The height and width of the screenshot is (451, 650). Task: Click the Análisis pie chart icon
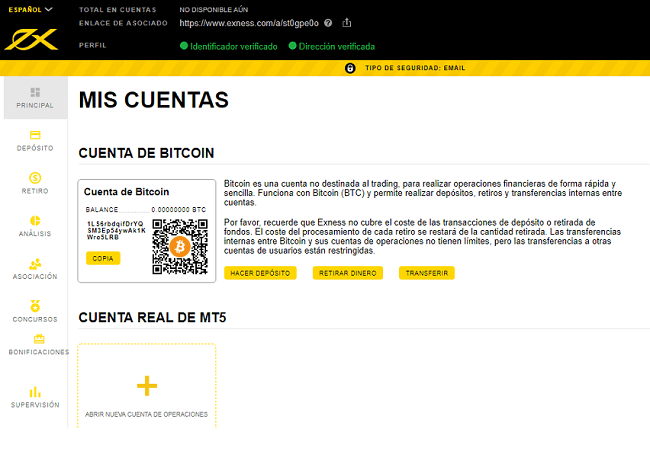click(35, 221)
